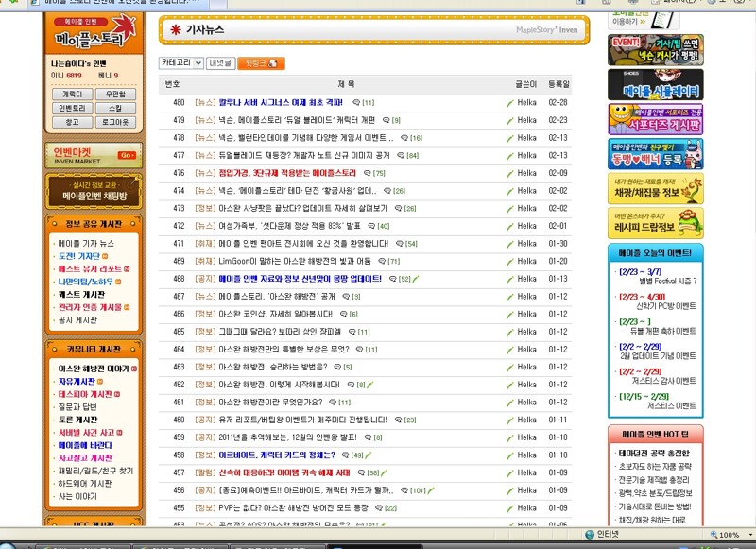Click the 100% zoom level in the status bar
756x549 pixels.
point(729,535)
